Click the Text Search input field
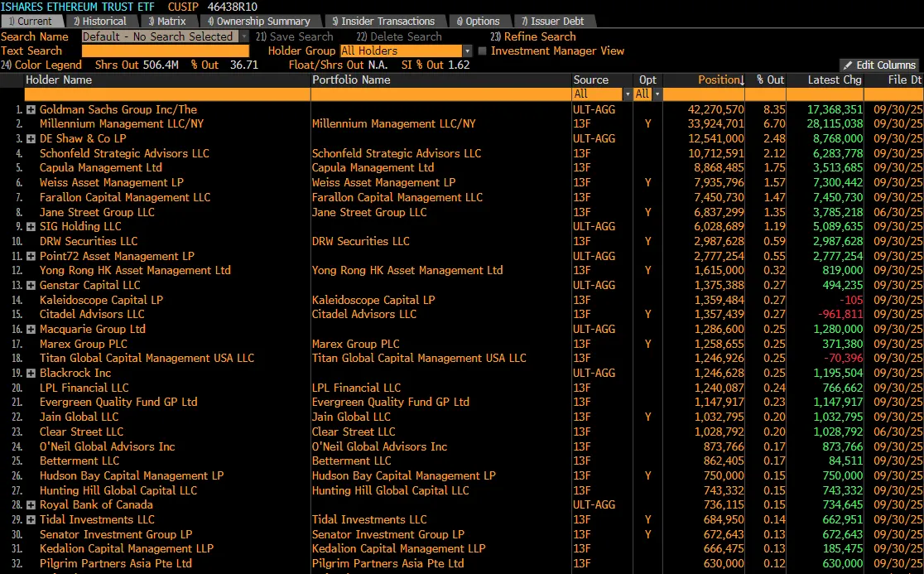This screenshot has width=924, height=574. (x=164, y=51)
